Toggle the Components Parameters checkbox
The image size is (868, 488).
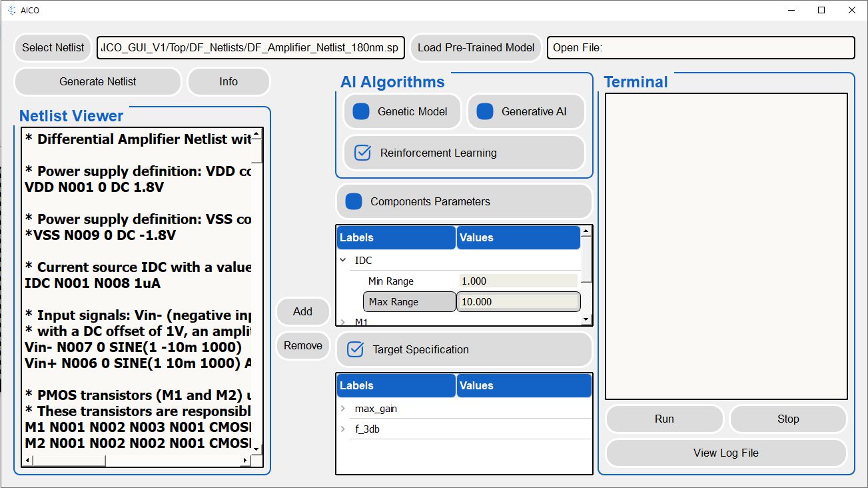[x=354, y=201]
